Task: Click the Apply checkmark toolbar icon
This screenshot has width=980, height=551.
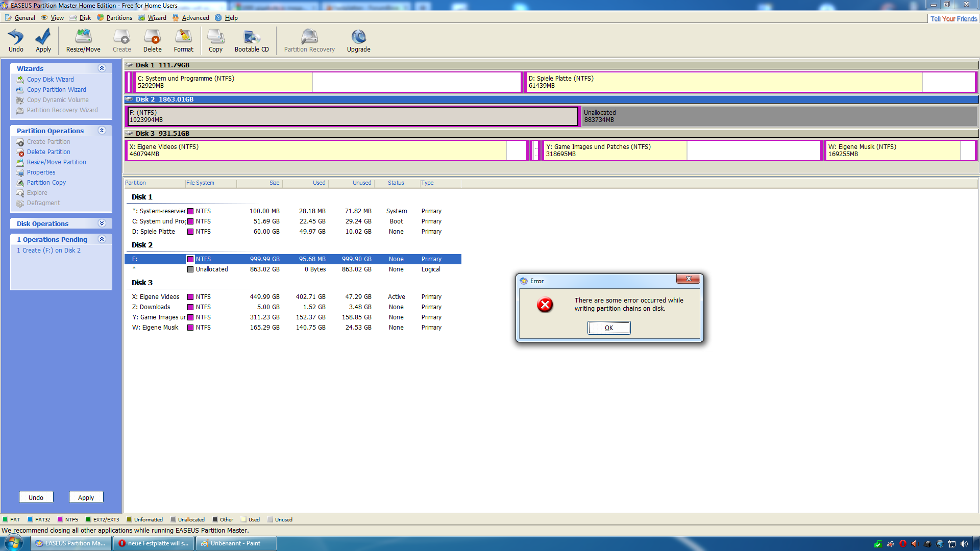Action: point(43,41)
